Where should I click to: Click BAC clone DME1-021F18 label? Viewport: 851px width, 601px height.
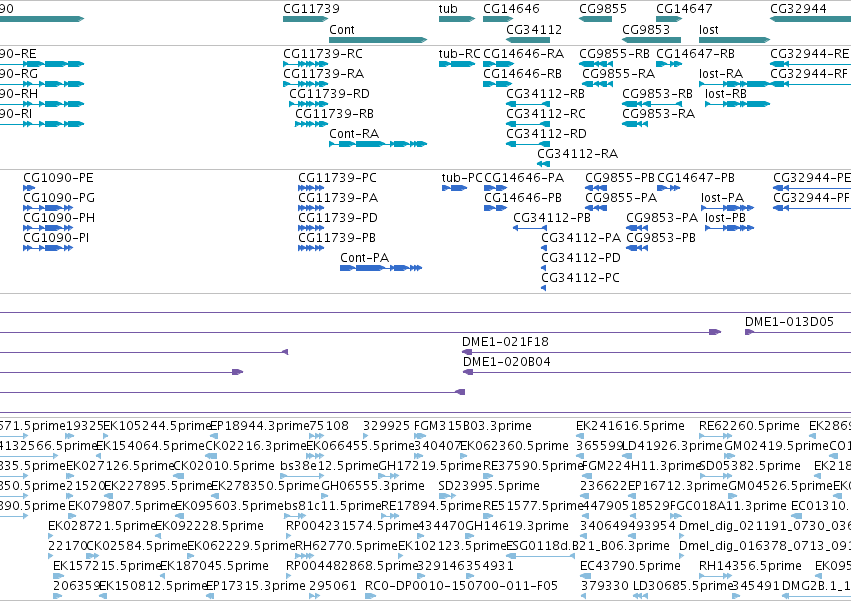[505, 342]
